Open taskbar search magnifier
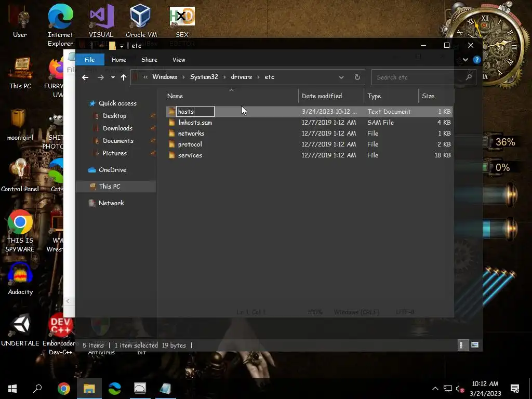Screen dimensions: 532x399 (37, 389)
